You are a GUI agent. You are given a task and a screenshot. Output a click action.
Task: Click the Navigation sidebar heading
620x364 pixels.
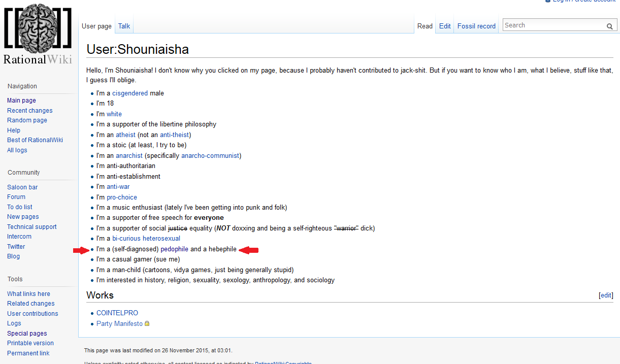click(22, 86)
